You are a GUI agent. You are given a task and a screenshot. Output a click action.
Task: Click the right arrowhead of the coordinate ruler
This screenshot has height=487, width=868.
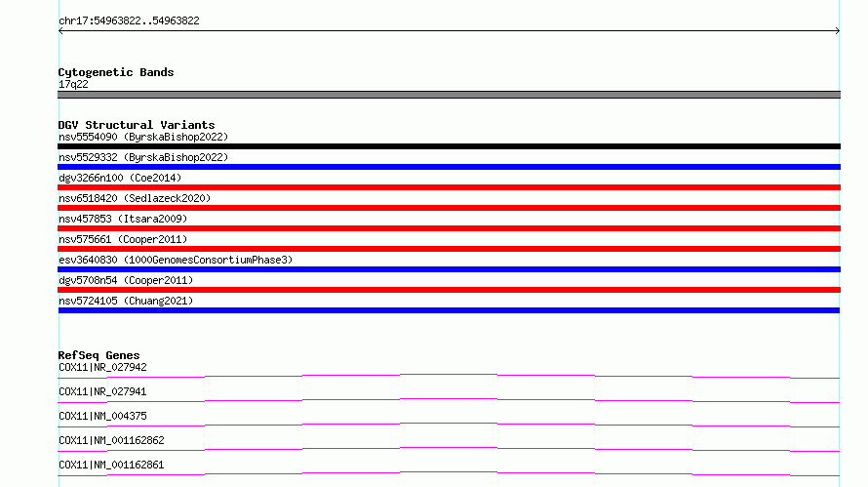point(838,31)
